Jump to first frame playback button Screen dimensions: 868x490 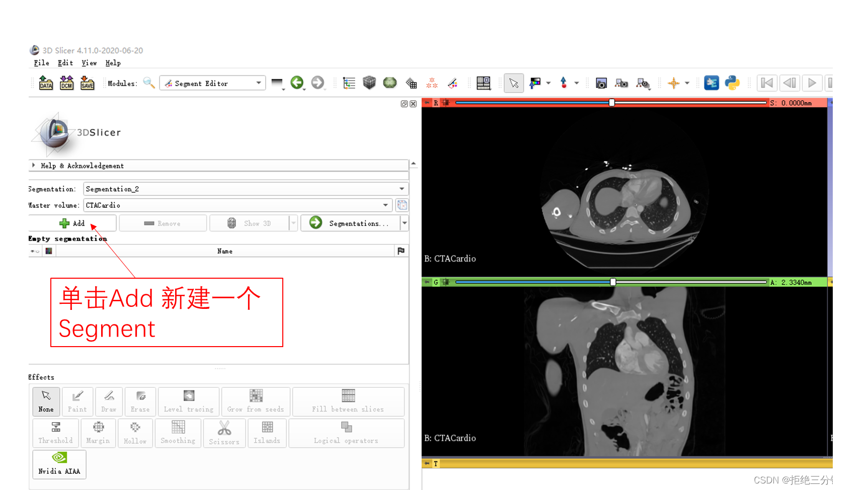tap(767, 83)
